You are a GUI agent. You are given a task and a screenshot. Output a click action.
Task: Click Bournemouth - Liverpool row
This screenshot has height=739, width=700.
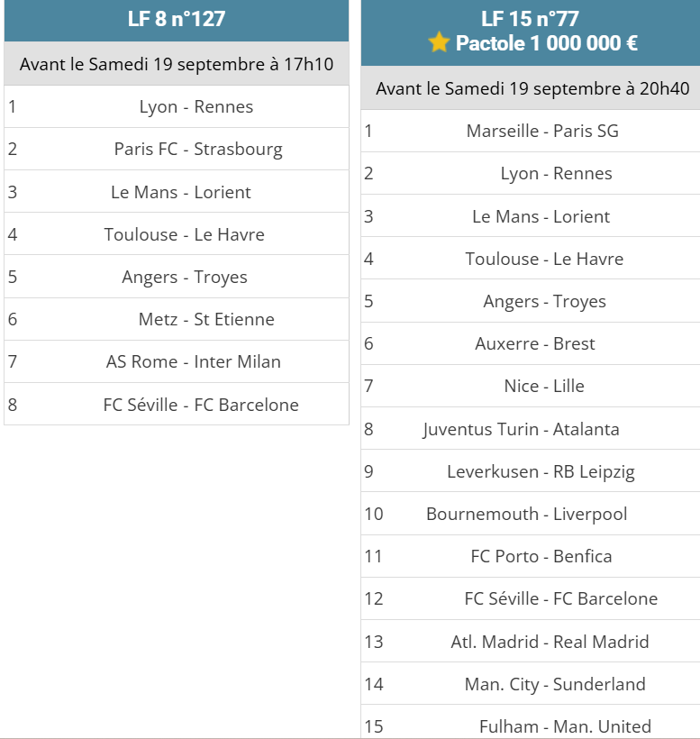tap(531, 514)
